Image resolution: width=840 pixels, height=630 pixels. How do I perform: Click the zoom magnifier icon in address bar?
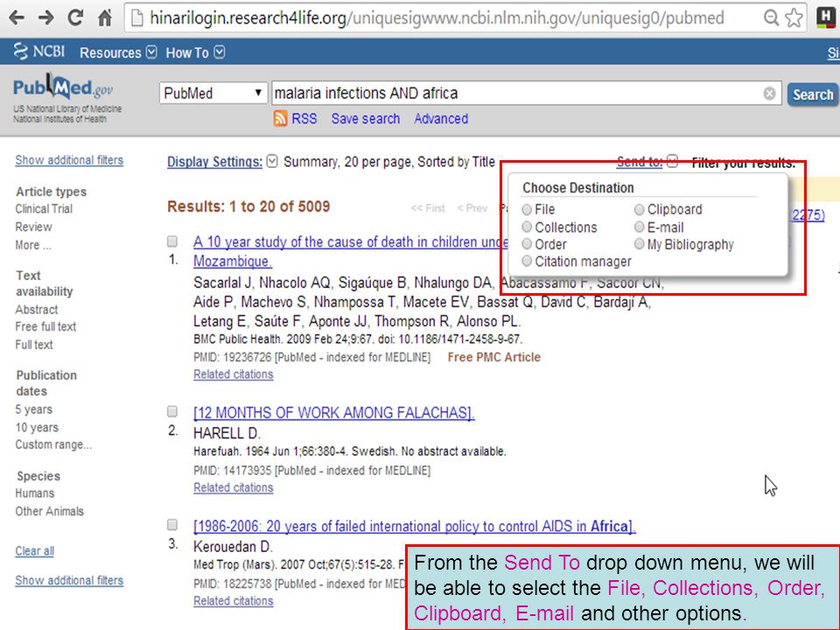pyautogui.click(x=771, y=17)
